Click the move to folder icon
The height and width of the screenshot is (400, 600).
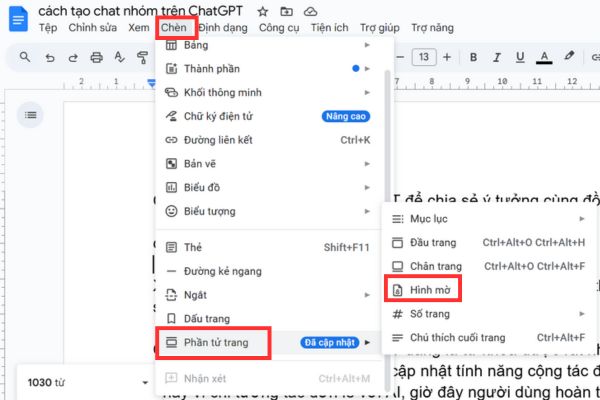[288, 11]
